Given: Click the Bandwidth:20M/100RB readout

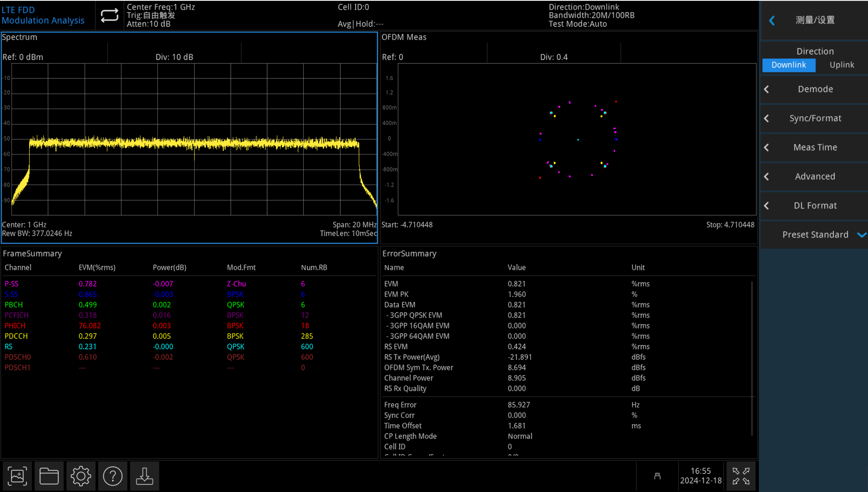Looking at the screenshot, I should [591, 15].
